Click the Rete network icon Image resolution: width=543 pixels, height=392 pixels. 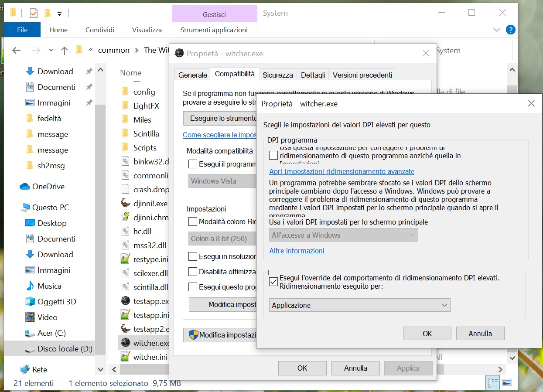pos(25,369)
